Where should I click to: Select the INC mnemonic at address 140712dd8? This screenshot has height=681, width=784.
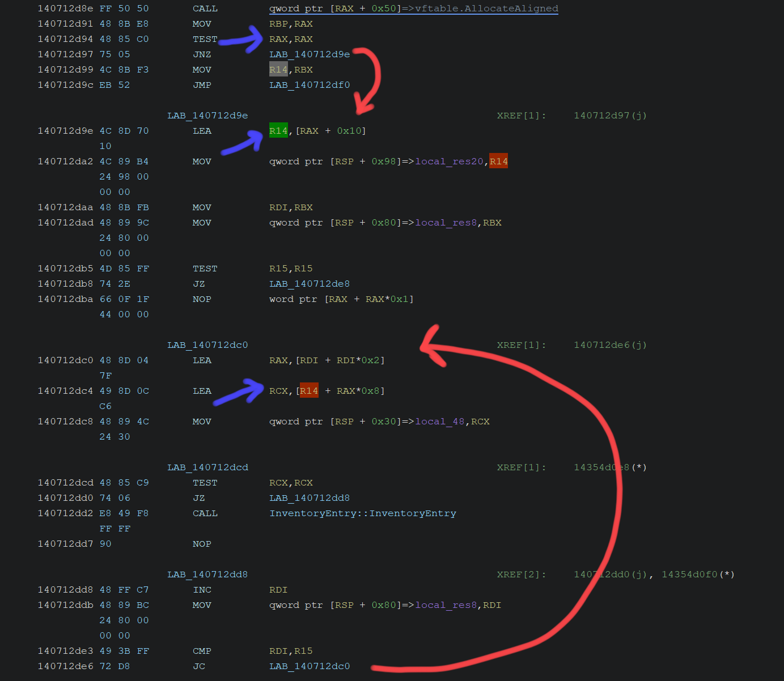click(202, 590)
